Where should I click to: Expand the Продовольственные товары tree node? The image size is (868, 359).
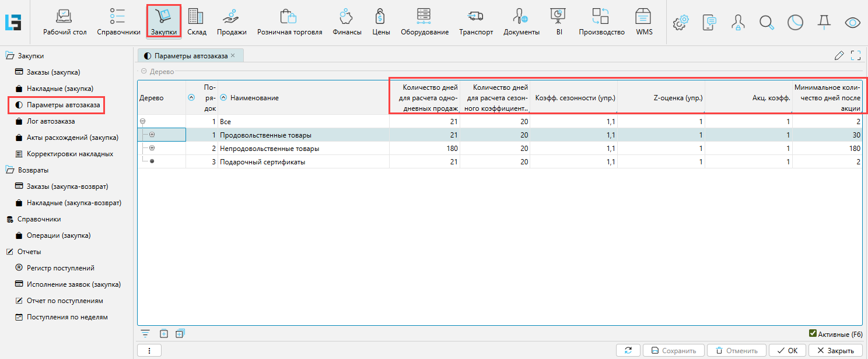152,135
